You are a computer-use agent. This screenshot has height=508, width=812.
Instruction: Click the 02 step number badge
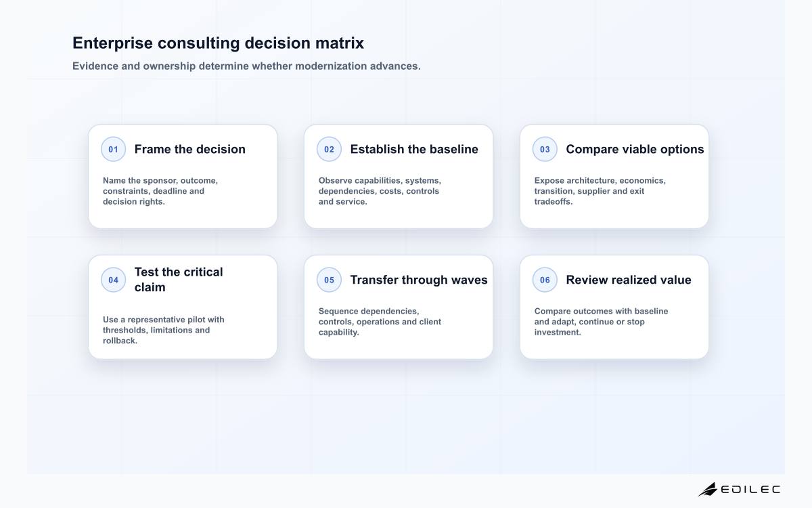(x=329, y=150)
